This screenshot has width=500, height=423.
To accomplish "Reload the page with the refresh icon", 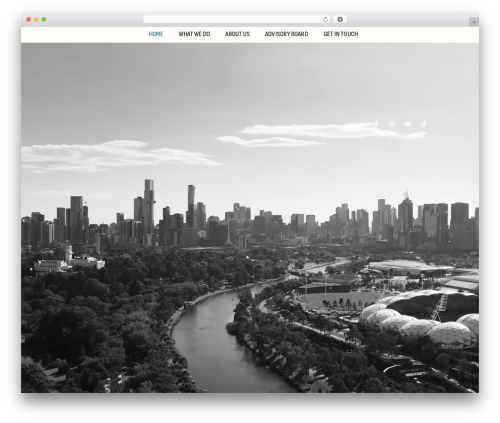I will click(x=325, y=20).
